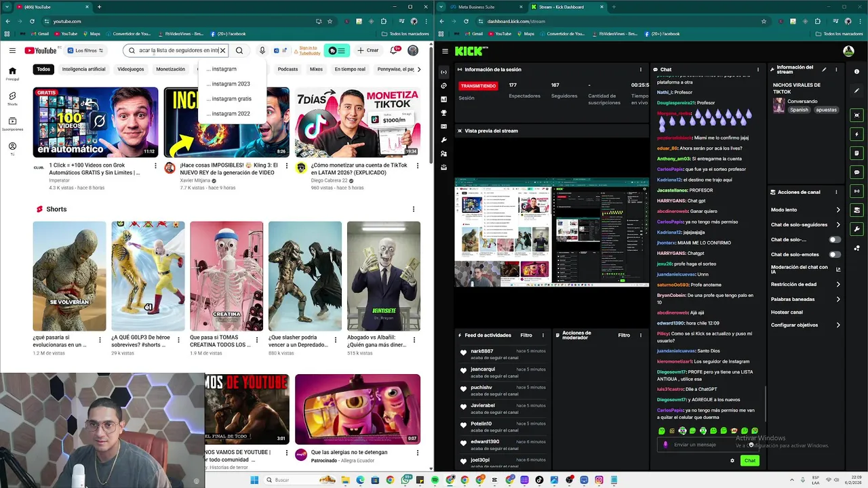Image resolution: width=868 pixels, height=488 pixels.
Task: Select the Monetización chip
Action: coord(170,69)
